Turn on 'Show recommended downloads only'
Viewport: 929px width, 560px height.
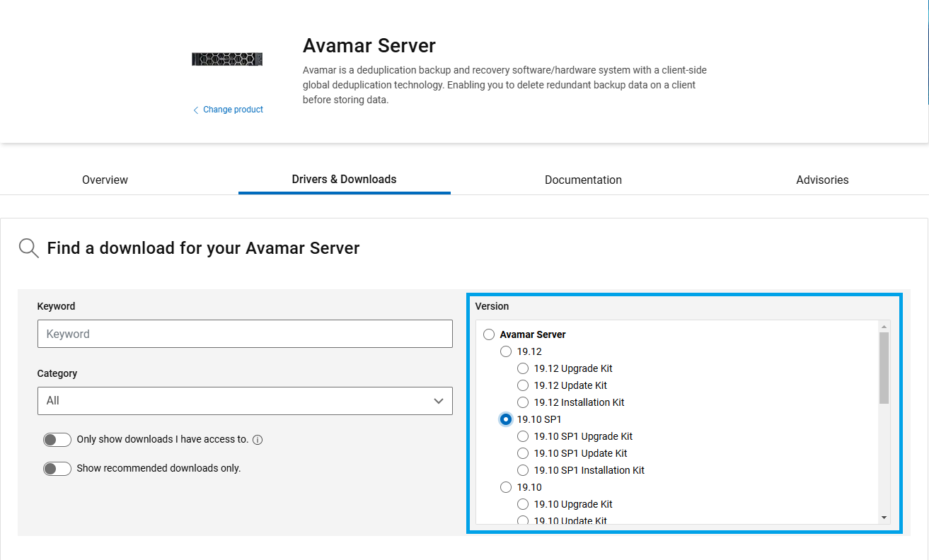click(x=57, y=468)
